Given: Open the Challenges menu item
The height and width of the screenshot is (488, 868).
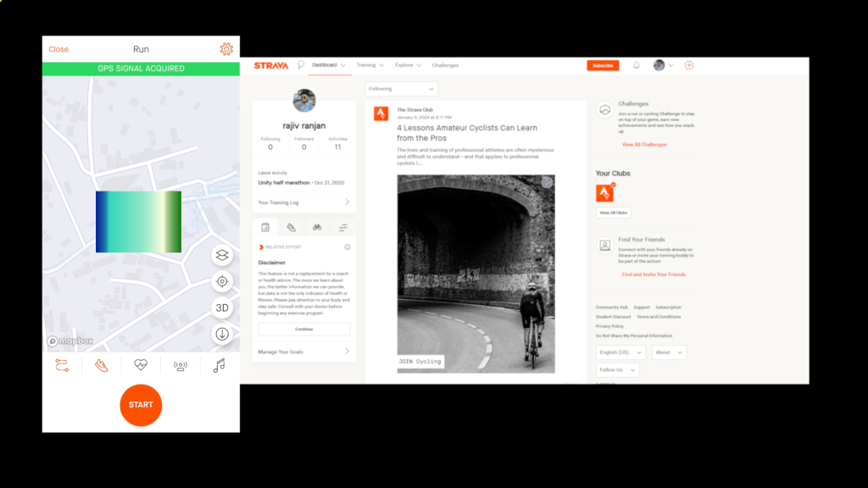Looking at the screenshot, I should click(445, 65).
